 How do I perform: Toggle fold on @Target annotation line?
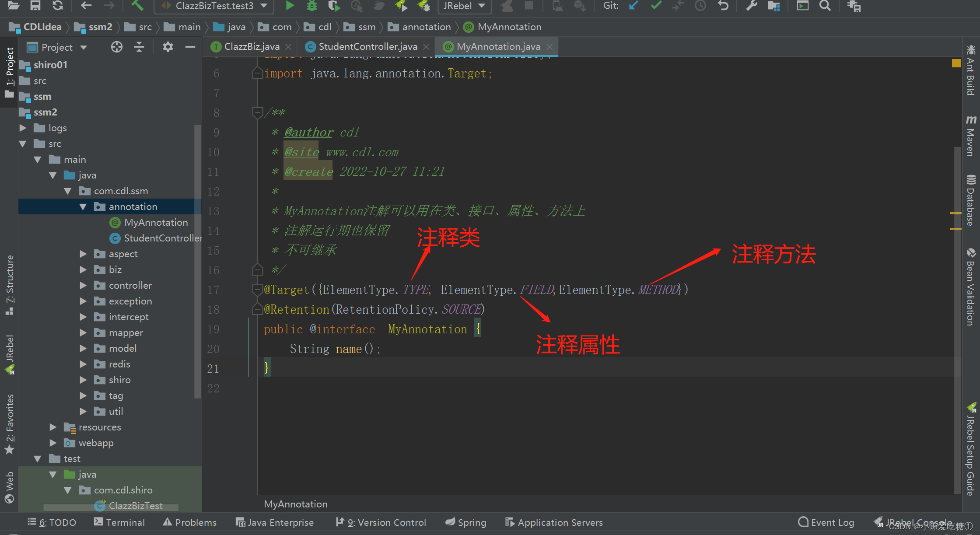coord(257,290)
